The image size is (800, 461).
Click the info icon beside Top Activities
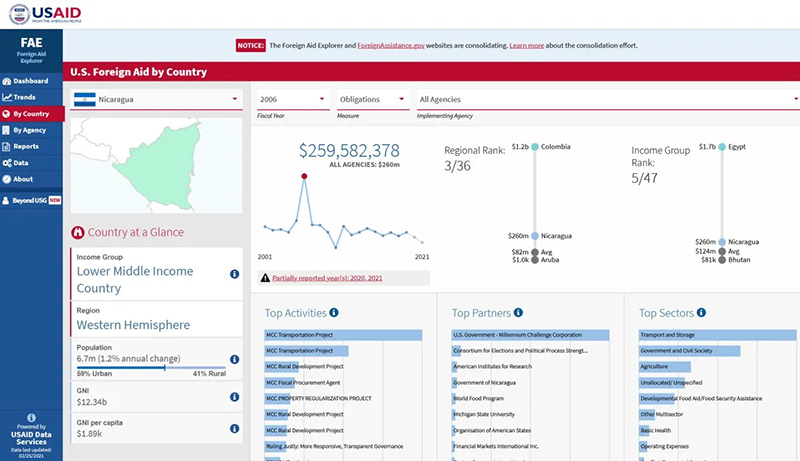[x=334, y=313]
